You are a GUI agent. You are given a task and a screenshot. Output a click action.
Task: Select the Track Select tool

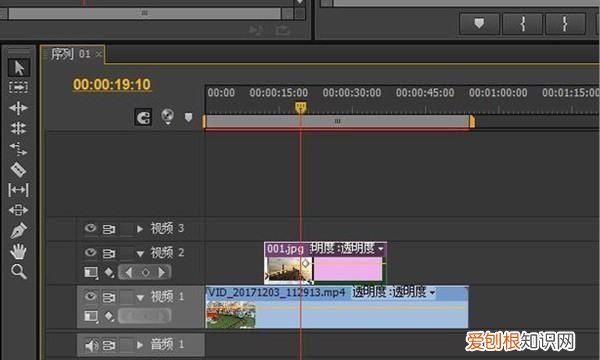(x=18, y=88)
